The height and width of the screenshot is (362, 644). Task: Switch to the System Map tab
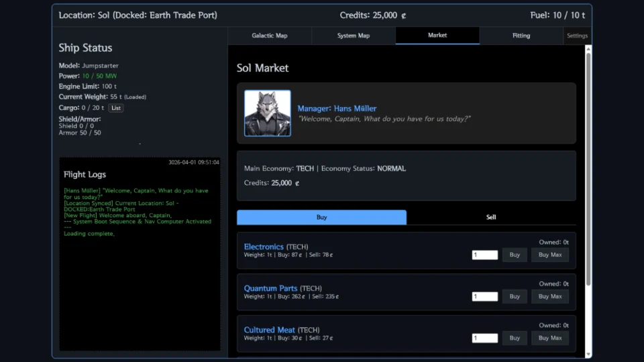click(353, 36)
